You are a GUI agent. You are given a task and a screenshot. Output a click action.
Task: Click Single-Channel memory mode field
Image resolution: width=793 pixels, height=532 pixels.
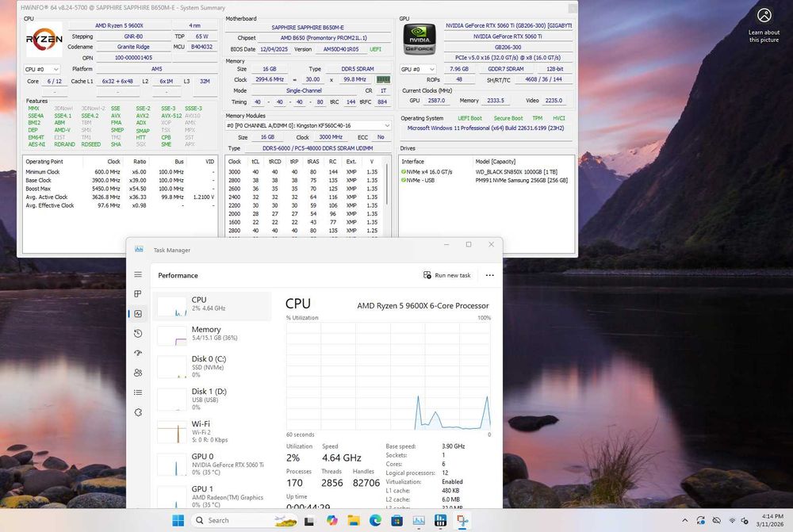coord(304,91)
